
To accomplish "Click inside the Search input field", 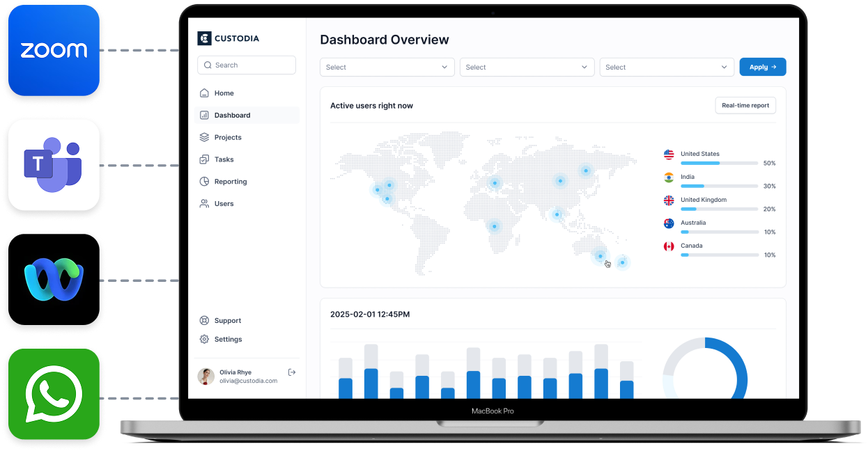I will (247, 65).
